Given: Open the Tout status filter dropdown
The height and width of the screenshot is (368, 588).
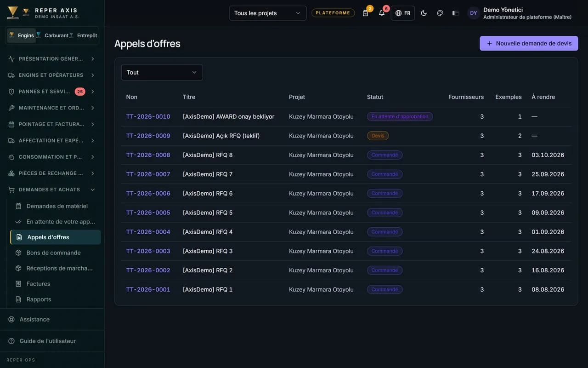Looking at the screenshot, I should 162,72.
